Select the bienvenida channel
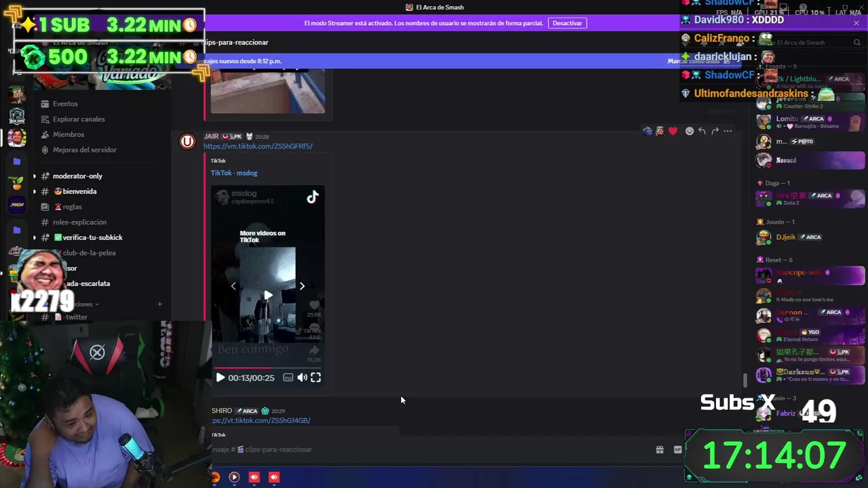Screen dimensions: 868x488 click(79, 191)
